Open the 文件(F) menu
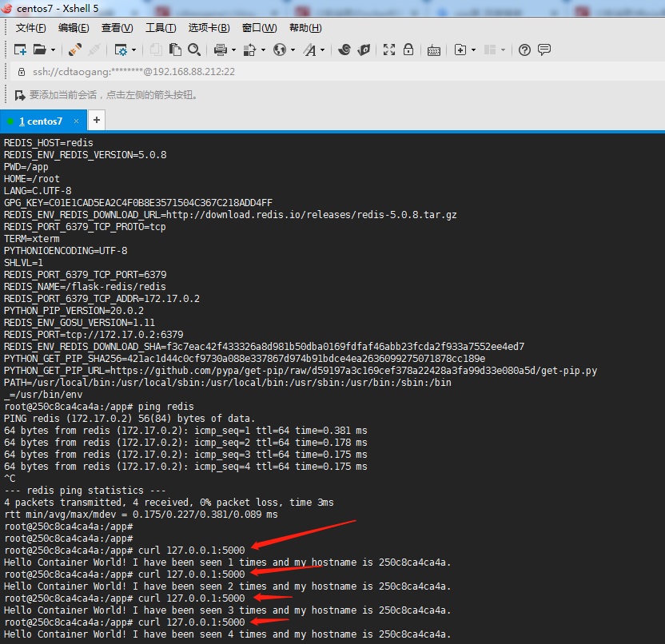Screen dimensions: 665x644 click(30, 28)
